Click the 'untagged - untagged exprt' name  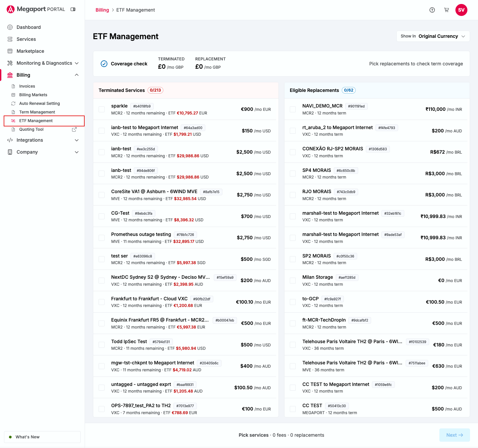tap(141, 384)
